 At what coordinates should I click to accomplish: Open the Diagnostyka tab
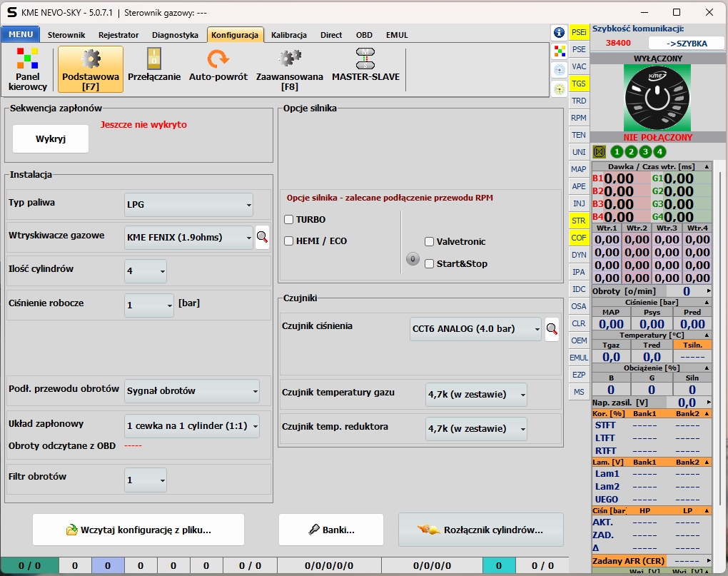pos(175,35)
